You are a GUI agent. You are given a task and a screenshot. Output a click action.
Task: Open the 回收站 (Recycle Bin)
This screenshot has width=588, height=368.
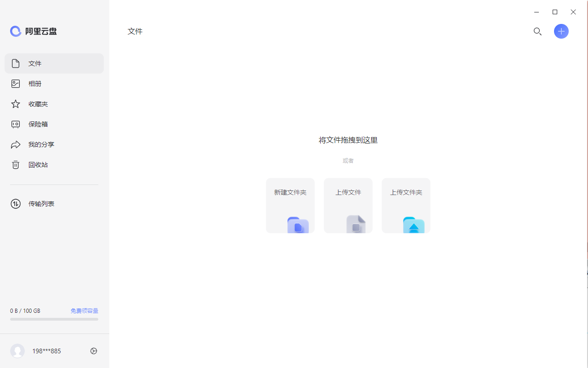[38, 164]
